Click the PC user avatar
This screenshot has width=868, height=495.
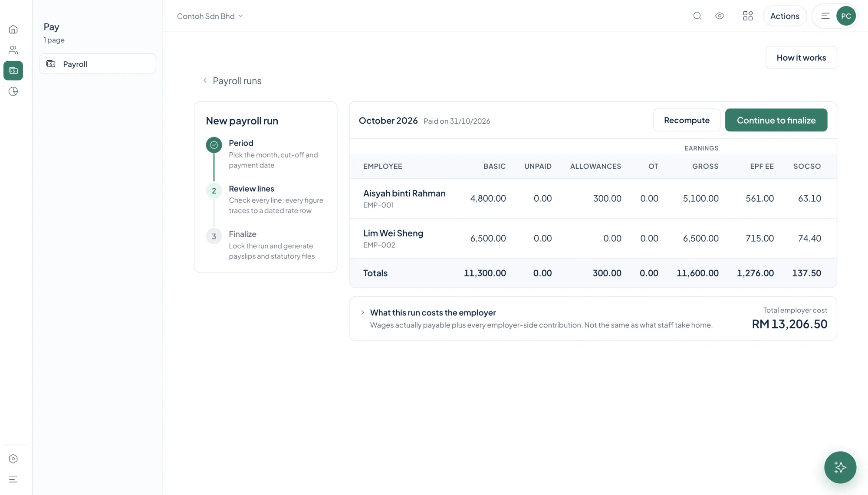[x=845, y=16]
